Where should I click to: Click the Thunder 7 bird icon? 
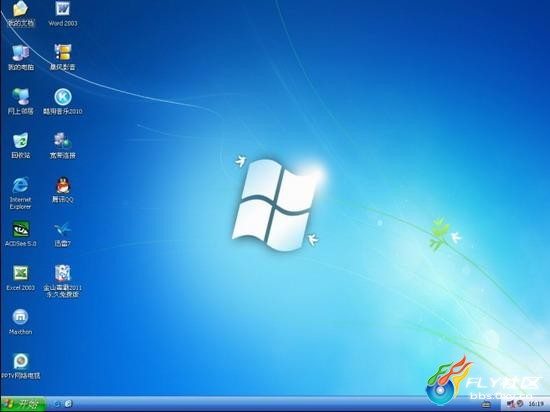(63, 234)
